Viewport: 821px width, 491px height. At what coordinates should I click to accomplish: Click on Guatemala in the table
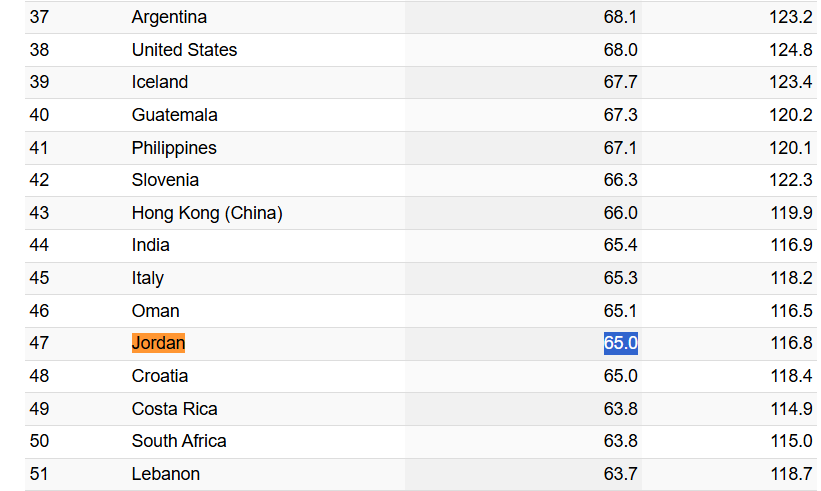coord(174,115)
